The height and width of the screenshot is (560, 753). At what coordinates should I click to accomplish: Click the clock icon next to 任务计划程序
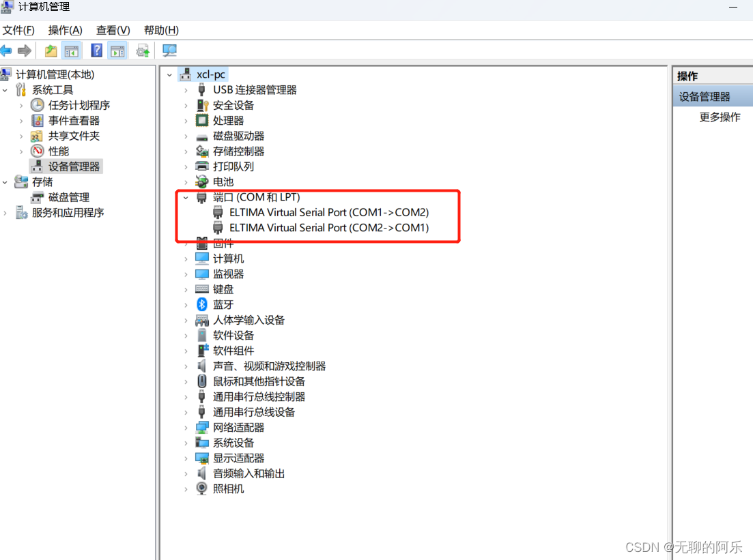click(38, 104)
